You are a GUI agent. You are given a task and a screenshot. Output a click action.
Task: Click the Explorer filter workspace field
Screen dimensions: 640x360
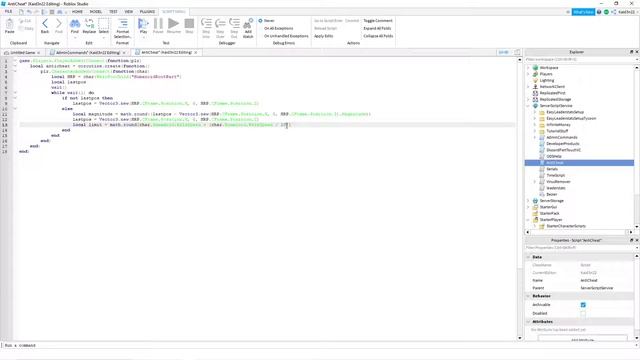[x=580, y=60]
